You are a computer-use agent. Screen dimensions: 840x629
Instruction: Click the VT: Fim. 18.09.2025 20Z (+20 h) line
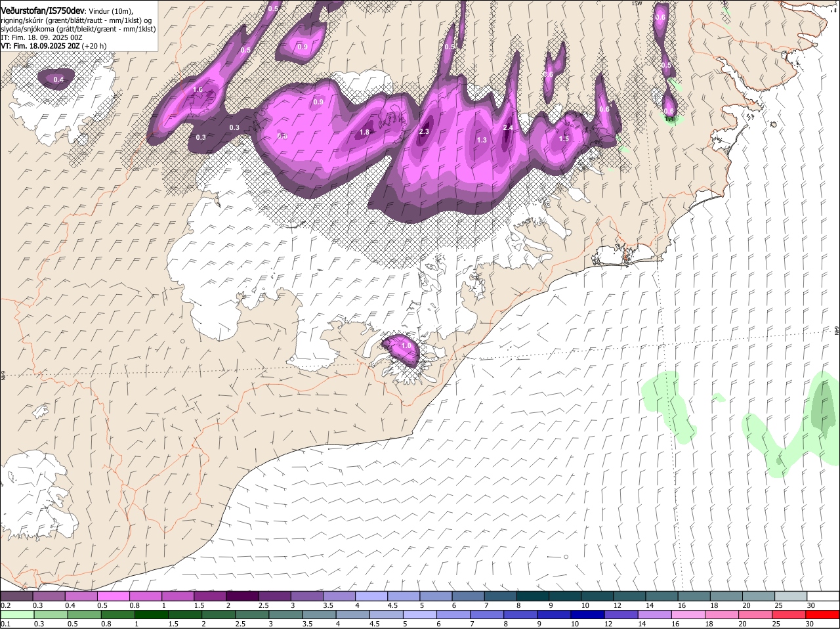(x=54, y=46)
